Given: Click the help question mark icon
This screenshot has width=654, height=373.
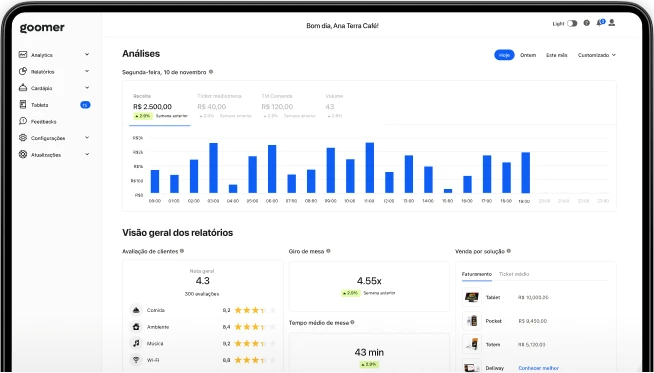Looking at the screenshot, I should click(586, 23).
